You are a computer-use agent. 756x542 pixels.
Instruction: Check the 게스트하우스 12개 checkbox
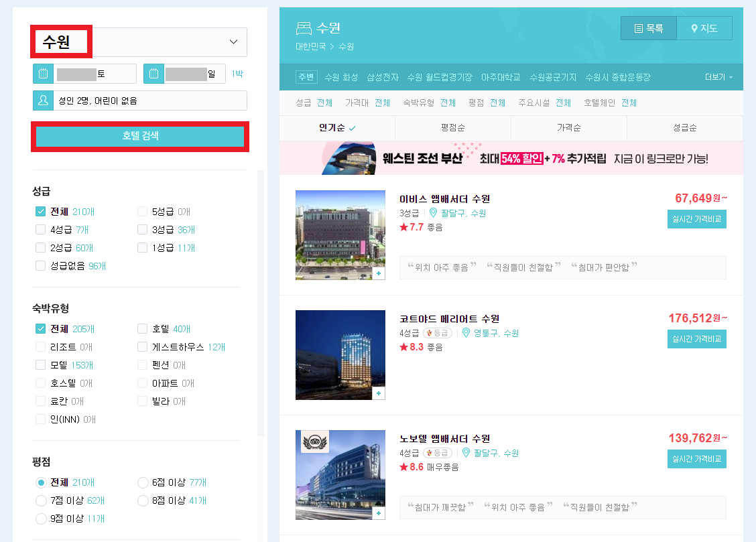(142, 347)
